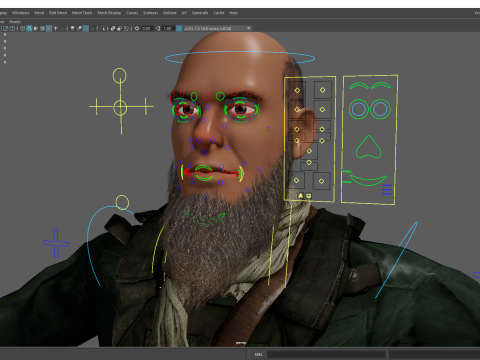The height and width of the screenshot is (360, 480).
Task: Open the ACES view transform dropdown
Action: click(218, 28)
